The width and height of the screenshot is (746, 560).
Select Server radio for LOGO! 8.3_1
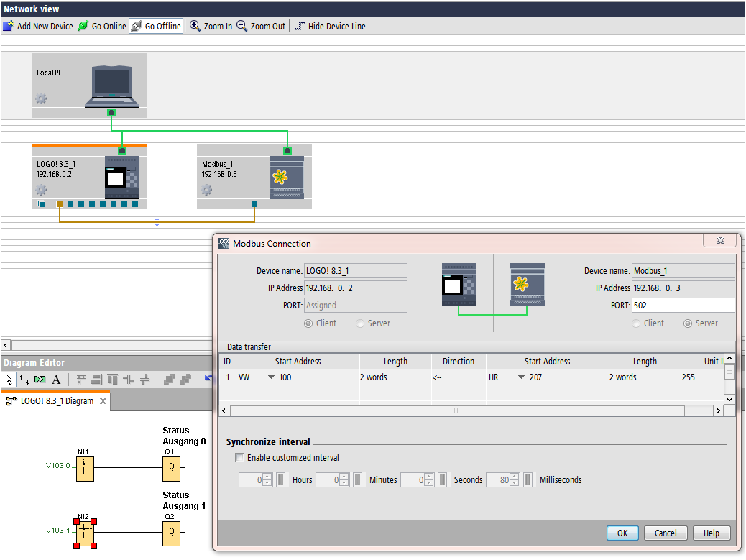(360, 323)
